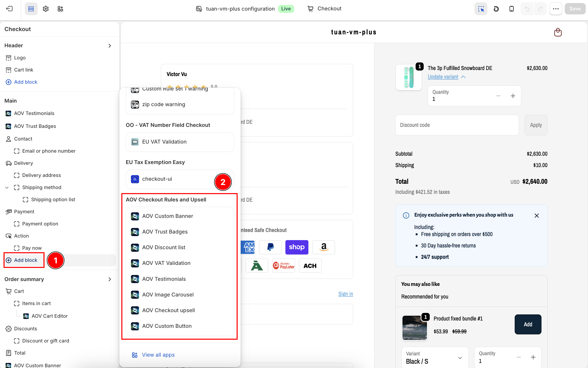Select AOV Custom Banner app block

pyautogui.click(x=180, y=216)
